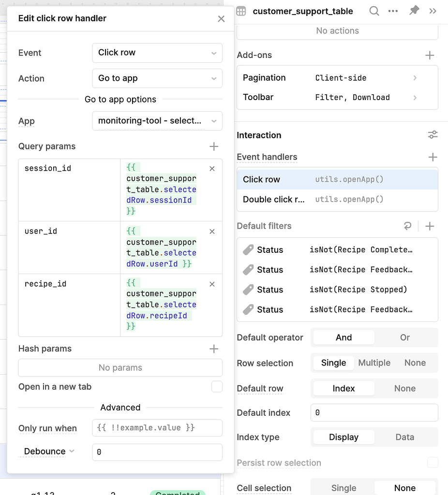Enable Open in a new tab checkbox
The height and width of the screenshot is (495, 448).
tap(217, 387)
